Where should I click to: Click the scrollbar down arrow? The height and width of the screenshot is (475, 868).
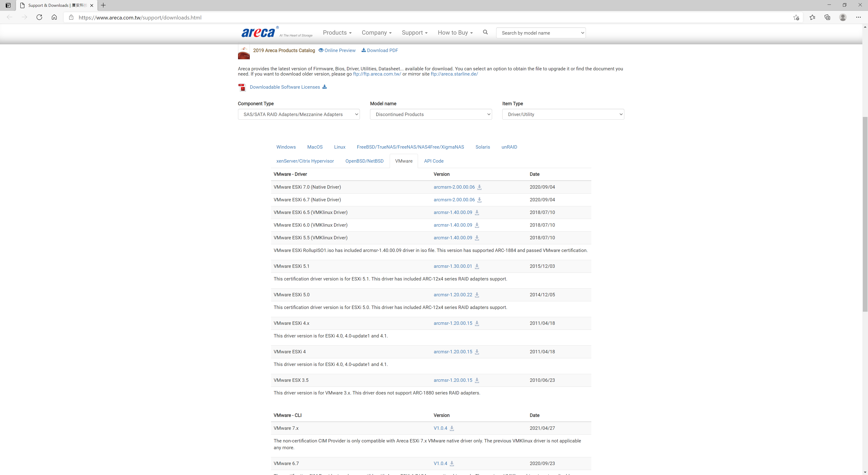point(865,472)
